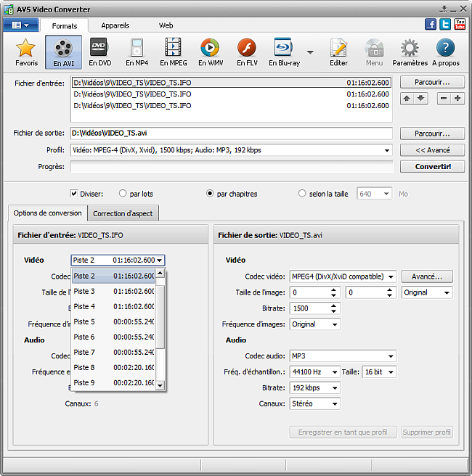Image resolution: width=472 pixels, height=476 pixels.
Task: Click the Avancé... codec button
Action: pos(427,276)
